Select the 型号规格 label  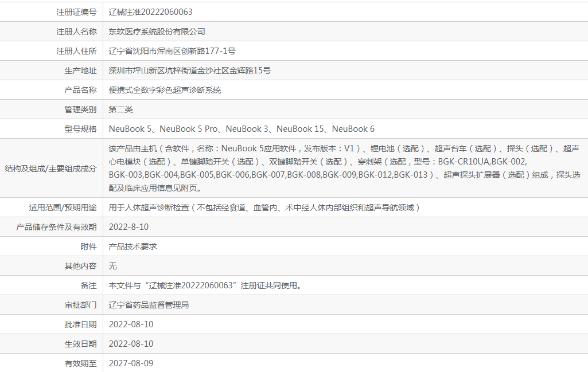[x=81, y=129]
